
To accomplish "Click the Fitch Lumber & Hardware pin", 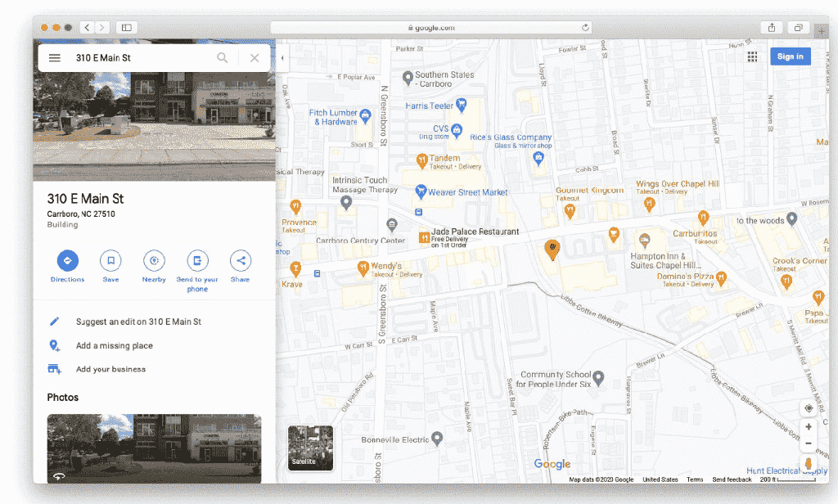I will pos(365,115).
